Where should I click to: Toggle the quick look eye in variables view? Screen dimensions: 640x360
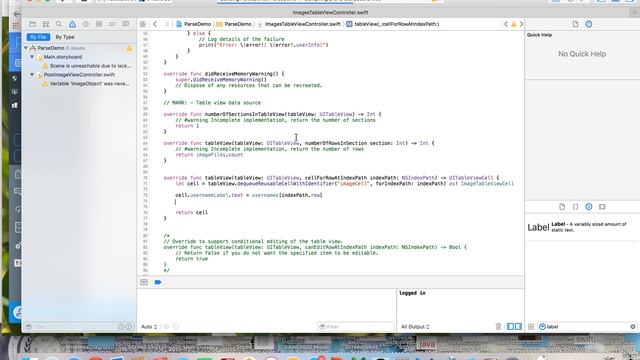(166, 327)
